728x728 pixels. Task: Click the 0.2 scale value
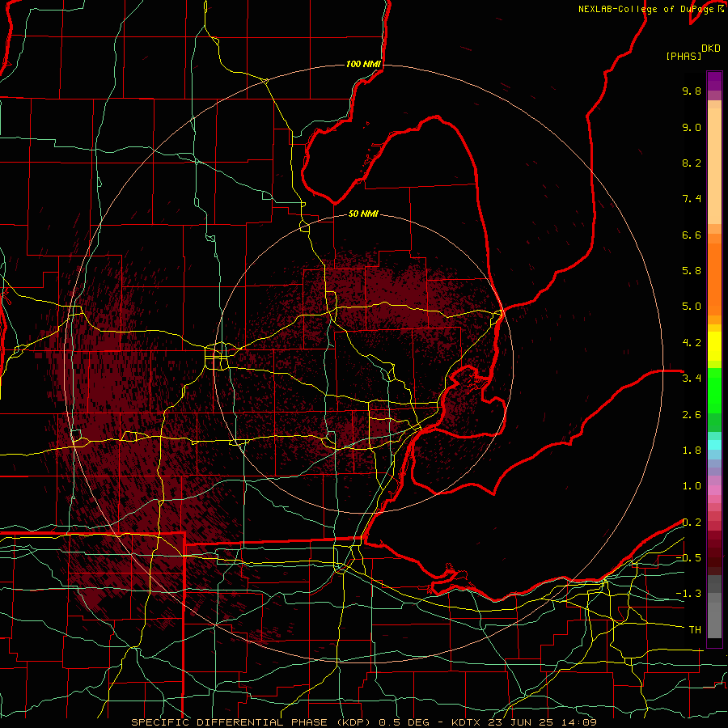click(x=692, y=523)
